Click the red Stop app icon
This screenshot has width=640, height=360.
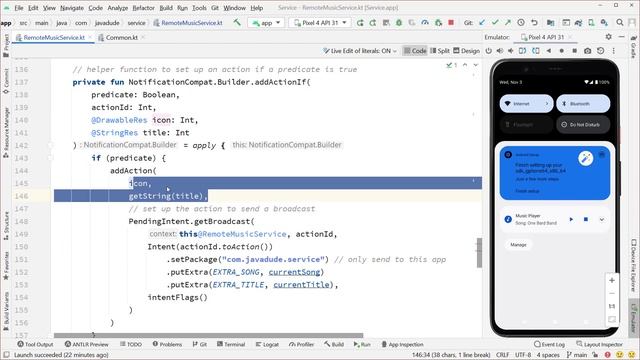tap(451, 23)
